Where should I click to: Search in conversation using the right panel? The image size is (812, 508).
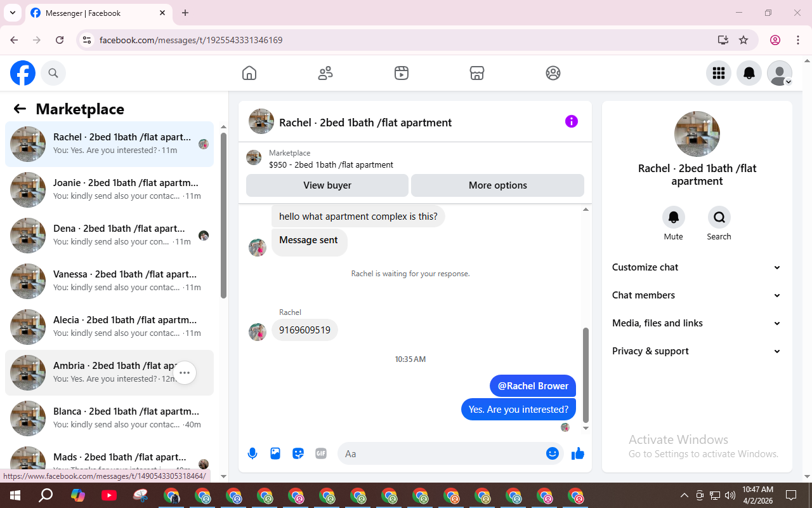(x=719, y=217)
